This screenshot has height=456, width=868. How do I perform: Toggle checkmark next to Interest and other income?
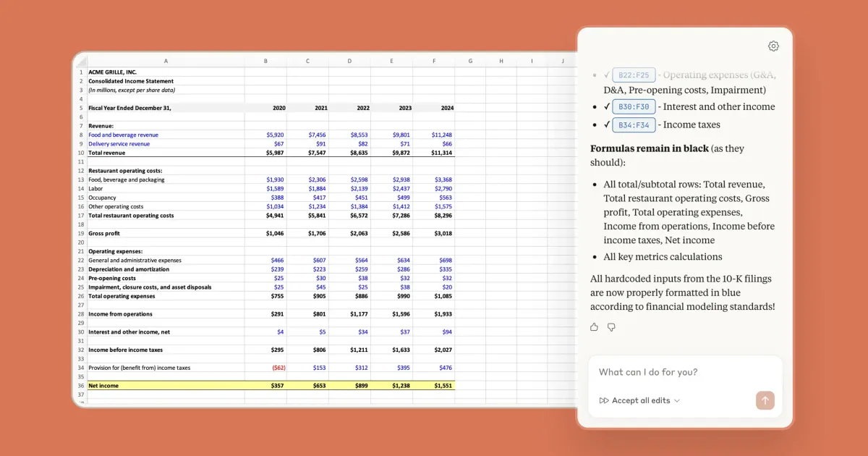(x=607, y=106)
